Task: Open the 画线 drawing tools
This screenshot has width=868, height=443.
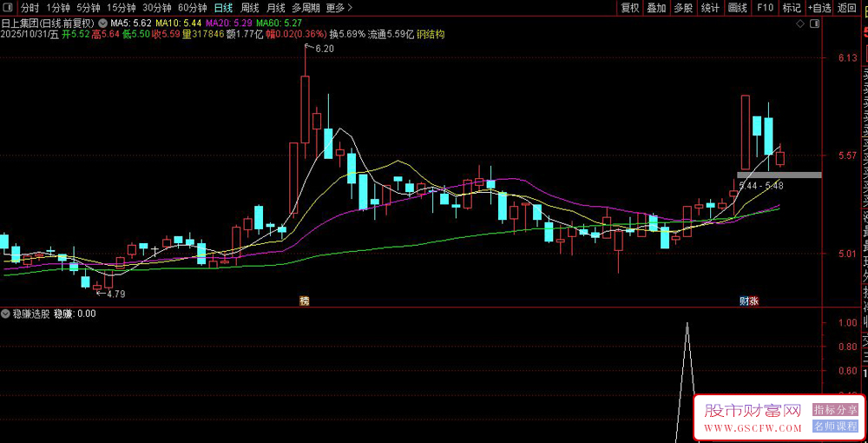Action: pyautogui.click(x=737, y=8)
